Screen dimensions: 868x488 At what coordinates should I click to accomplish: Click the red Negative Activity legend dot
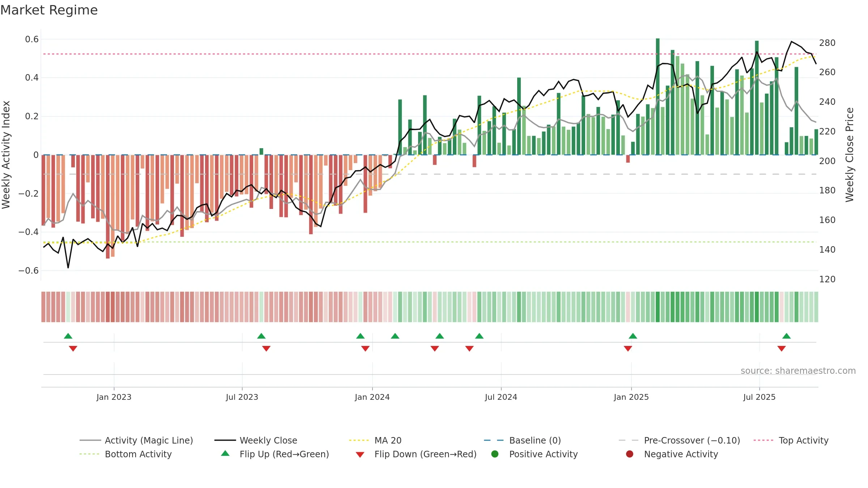[x=630, y=454]
